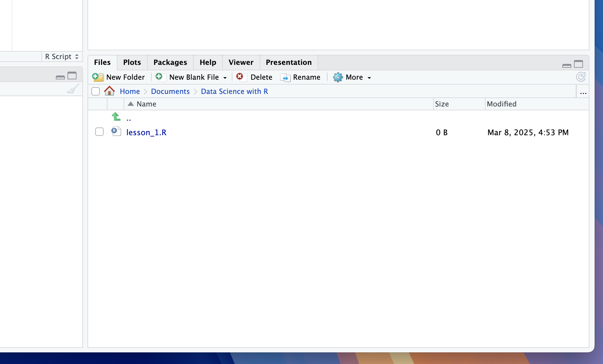603x364 pixels.
Task: Open the lesson_1.R file
Action: click(x=146, y=132)
